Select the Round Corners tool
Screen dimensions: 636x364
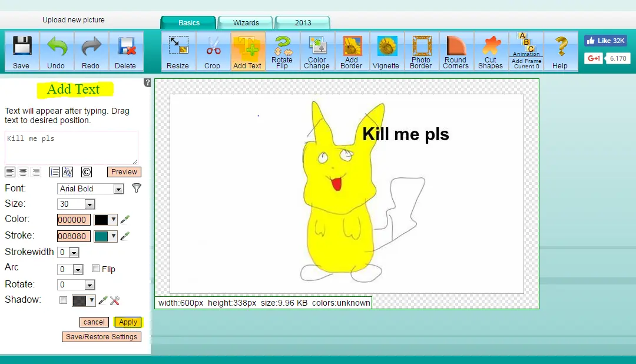click(456, 51)
